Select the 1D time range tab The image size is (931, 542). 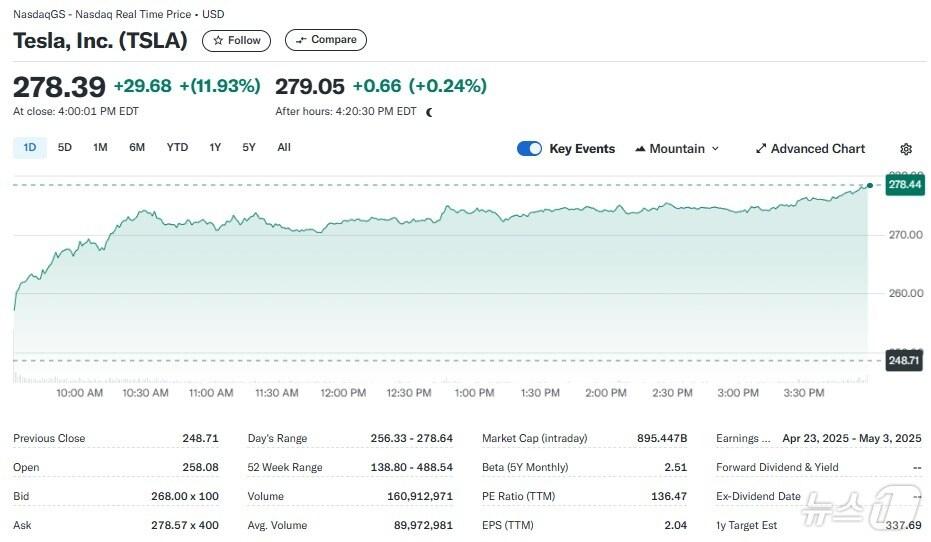pyautogui.click(x=29, y=148)
